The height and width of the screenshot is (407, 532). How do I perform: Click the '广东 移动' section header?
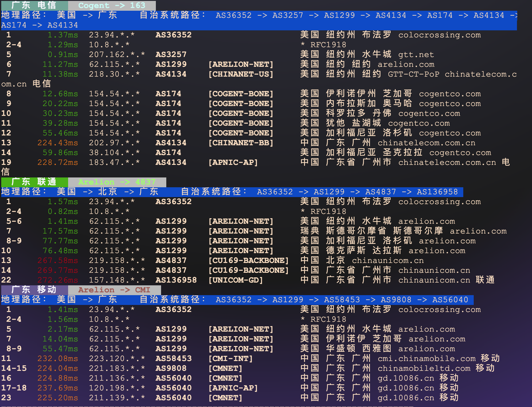click(x=34, y=290)
